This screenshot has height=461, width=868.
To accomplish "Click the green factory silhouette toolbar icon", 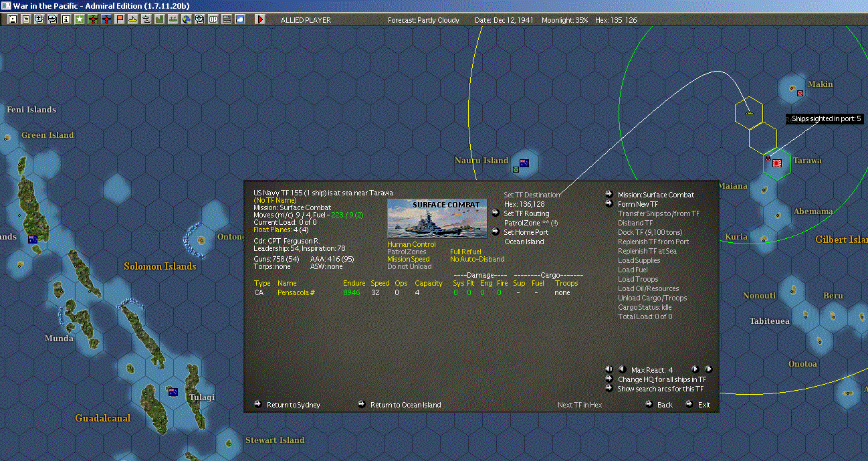I will point(160,19).
